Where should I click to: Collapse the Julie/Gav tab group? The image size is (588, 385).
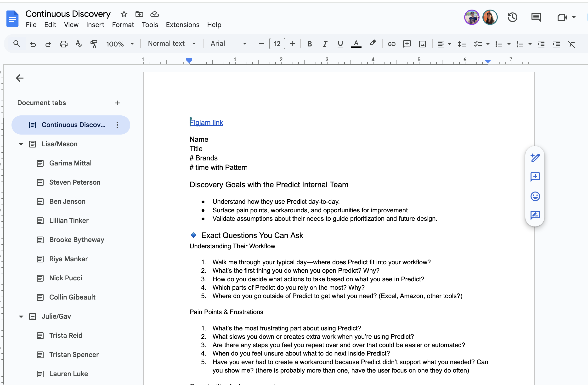21,317
